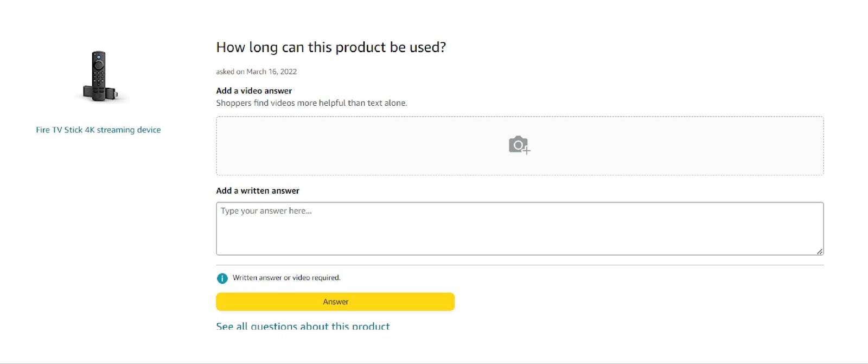Click the textarea resize handle corner

820,251
